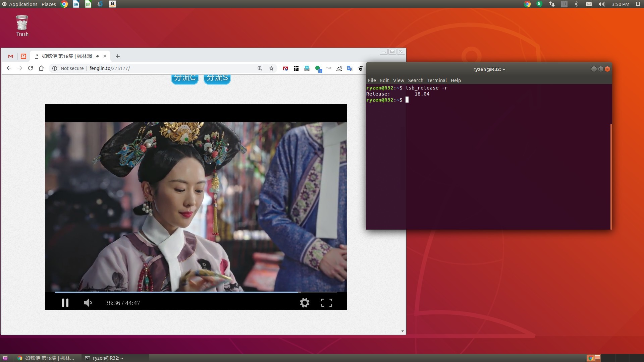Viewport: 644px width, 362px height.
Task: Go to the Chrome home page
Action: coord(41,68)
